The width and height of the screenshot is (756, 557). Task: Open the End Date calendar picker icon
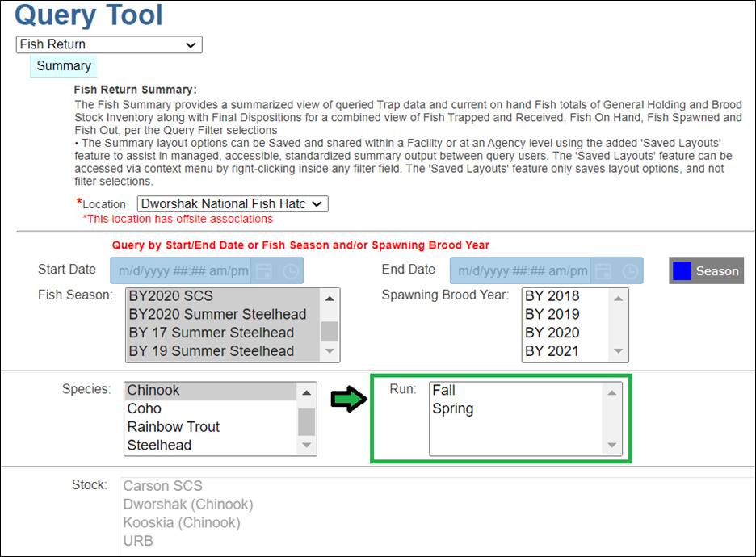coord(603,271)
